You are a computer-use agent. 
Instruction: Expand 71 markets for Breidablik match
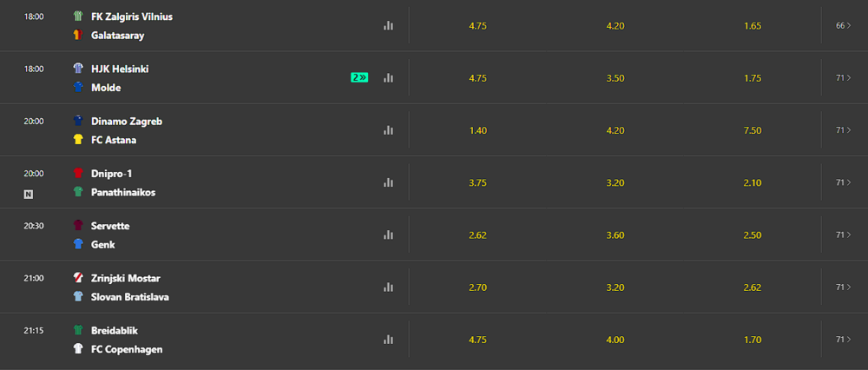pos(844,339)
